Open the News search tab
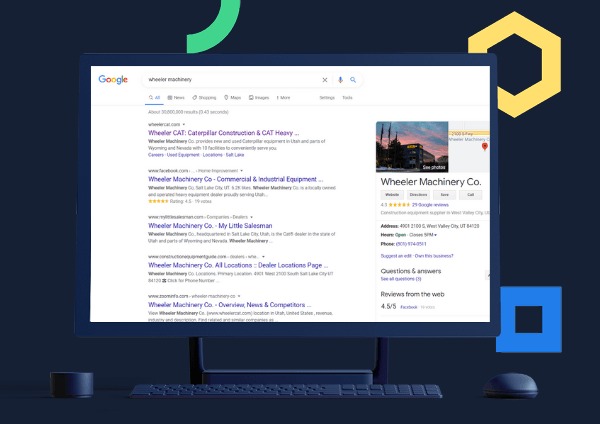Image resolution: width=600 pixels, height=424 pixels. 176,98
